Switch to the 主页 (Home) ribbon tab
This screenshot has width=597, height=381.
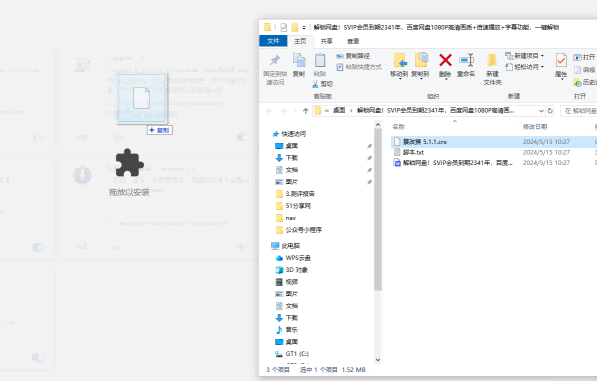[300, 41]
